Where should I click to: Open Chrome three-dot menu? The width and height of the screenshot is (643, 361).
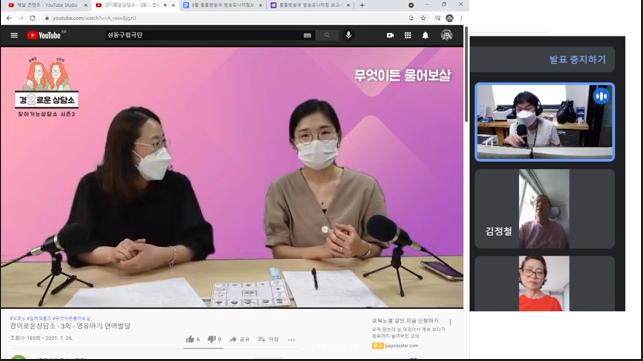[x=461, y=18]
